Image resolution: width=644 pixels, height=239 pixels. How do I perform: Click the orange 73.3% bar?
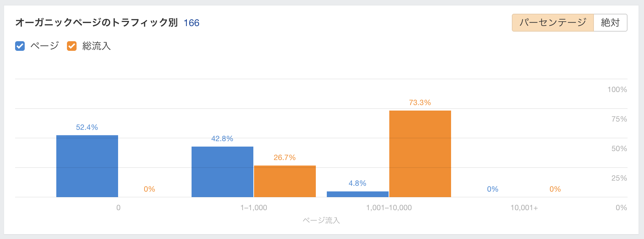coord(420,154)
